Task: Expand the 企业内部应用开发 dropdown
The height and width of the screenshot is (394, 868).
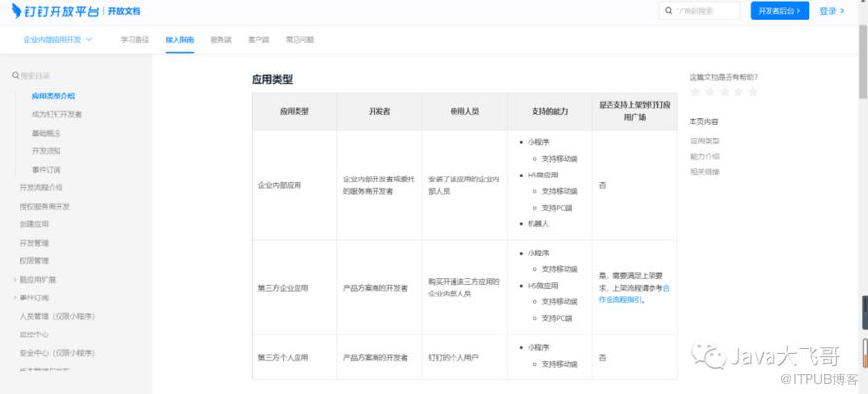Action: coord(58,40)
